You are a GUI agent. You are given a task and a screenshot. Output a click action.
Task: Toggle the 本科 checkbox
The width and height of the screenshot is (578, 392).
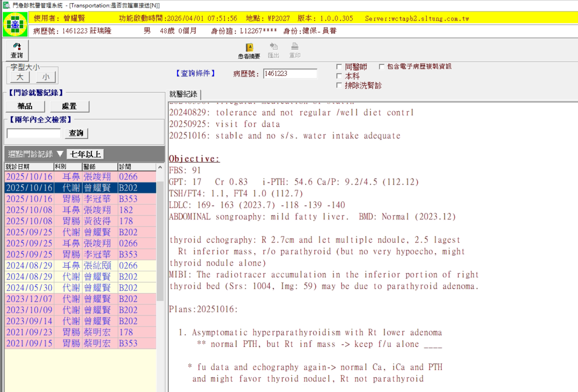coord(339,76)
